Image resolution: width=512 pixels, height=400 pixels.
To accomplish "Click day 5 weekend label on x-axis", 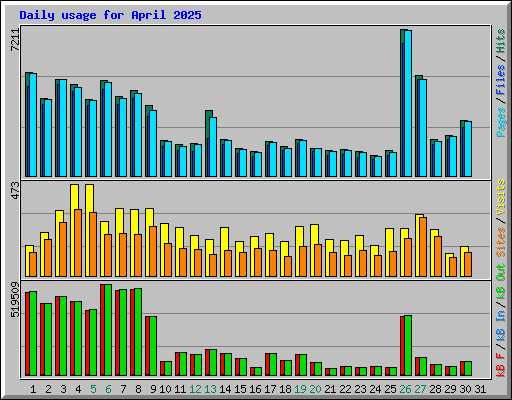I will click(x=93, y=389).
